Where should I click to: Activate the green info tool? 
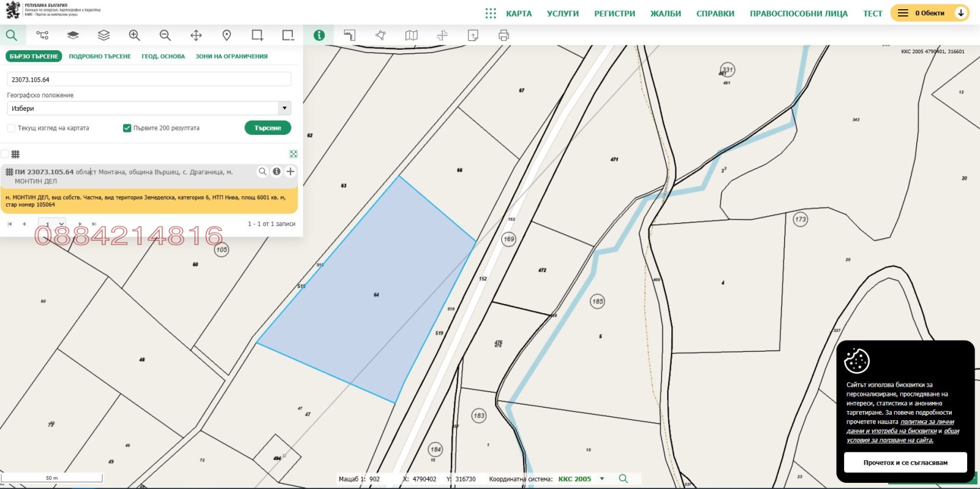coord(318,36)
